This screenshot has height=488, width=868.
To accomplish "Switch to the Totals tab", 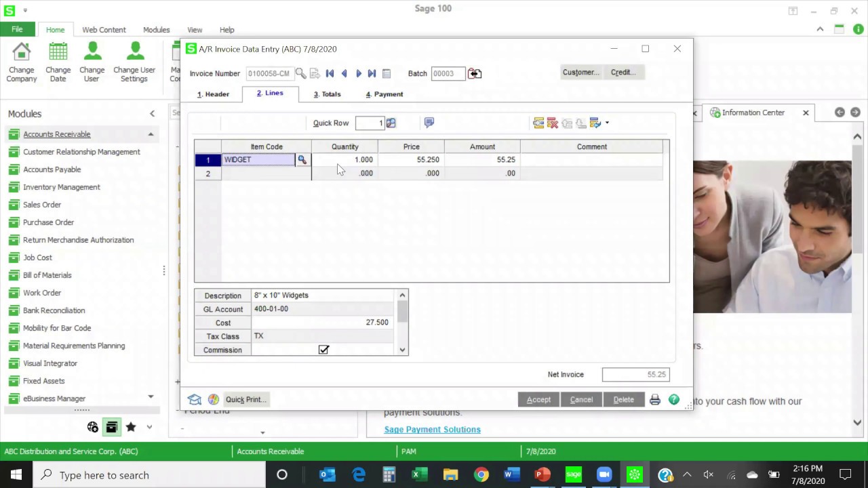I will [328, 94].
